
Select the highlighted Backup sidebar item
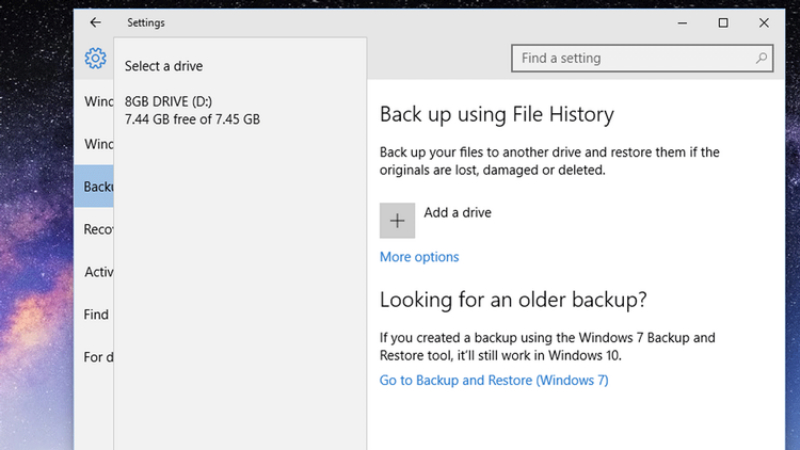(94, 186)
